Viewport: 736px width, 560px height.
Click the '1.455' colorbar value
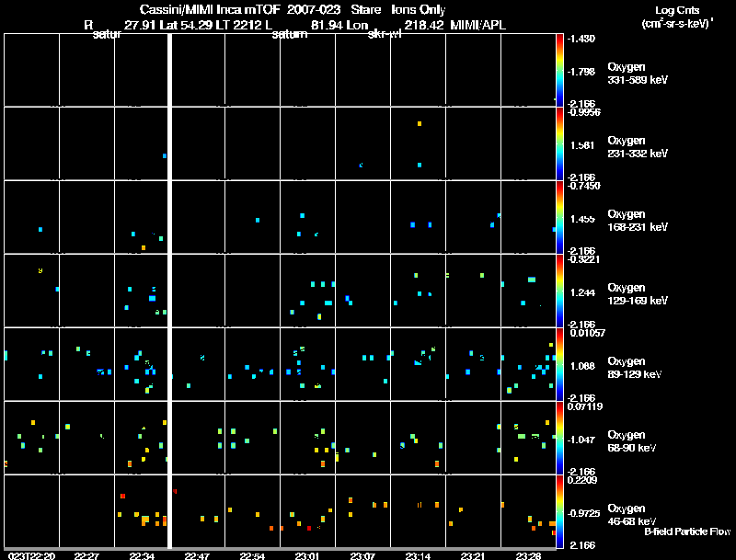click(x=582, y=219)
